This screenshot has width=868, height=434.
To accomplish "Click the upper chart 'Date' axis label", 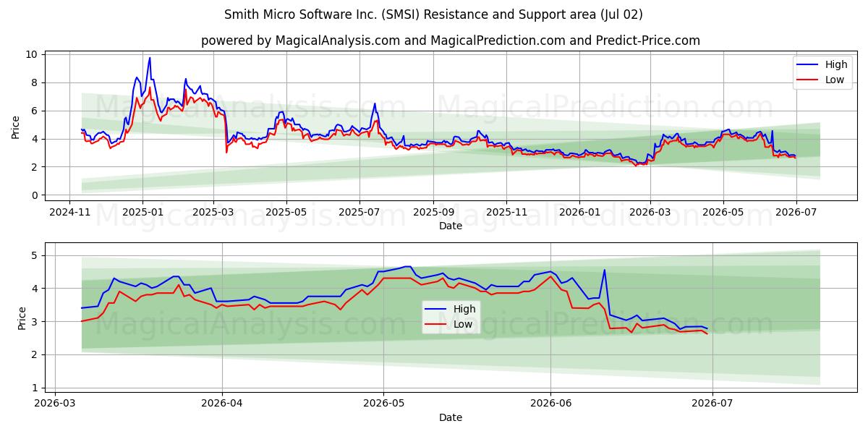I will click(451, 226).
